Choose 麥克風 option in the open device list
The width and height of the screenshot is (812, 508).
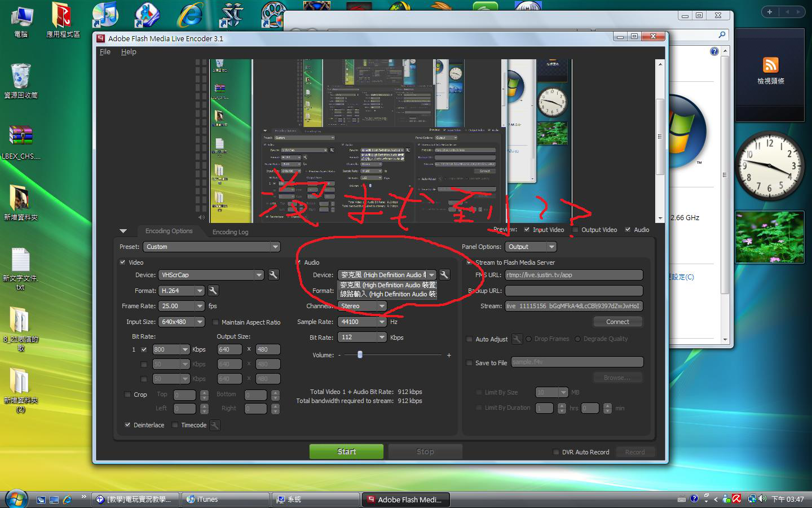(387, 285)
